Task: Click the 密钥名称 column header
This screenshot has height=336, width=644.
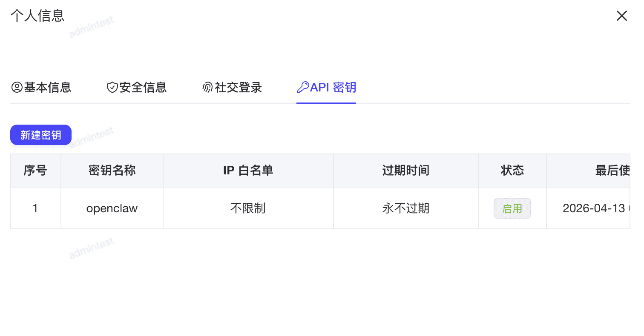Action: (x=112, y=170)
